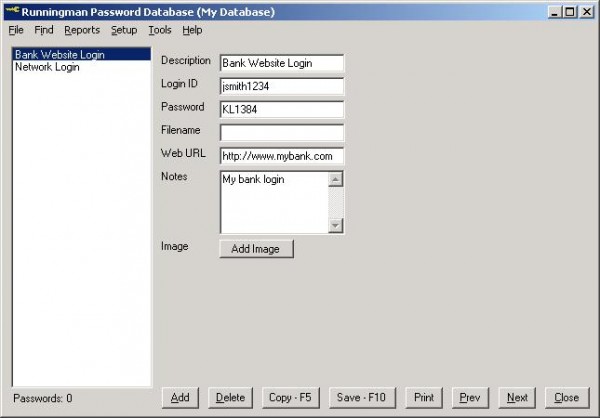The height and width of the screenshot is (418, 600).
Task: Click the Print button
Action: pos(424,398)
